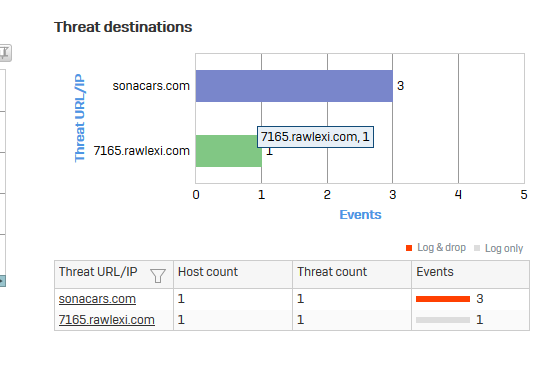Click the red Log & drop legend square

[x=409, y=248]
